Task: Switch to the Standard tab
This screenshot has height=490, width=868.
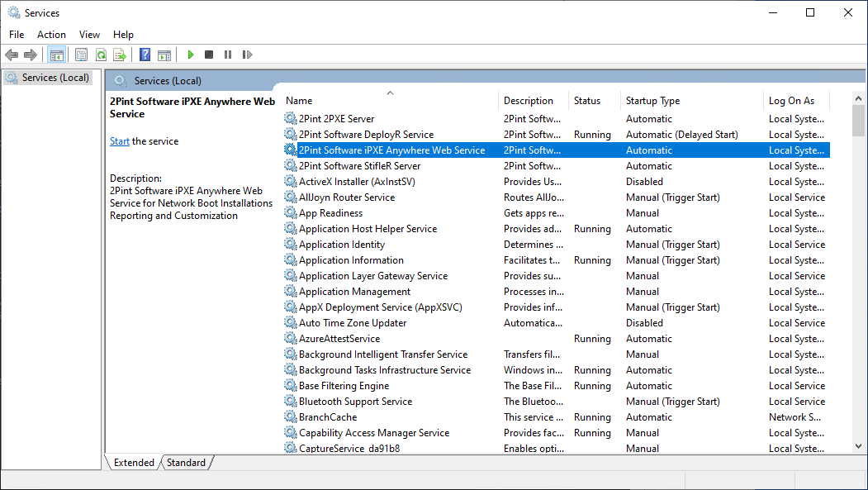Action: (186, 463)
